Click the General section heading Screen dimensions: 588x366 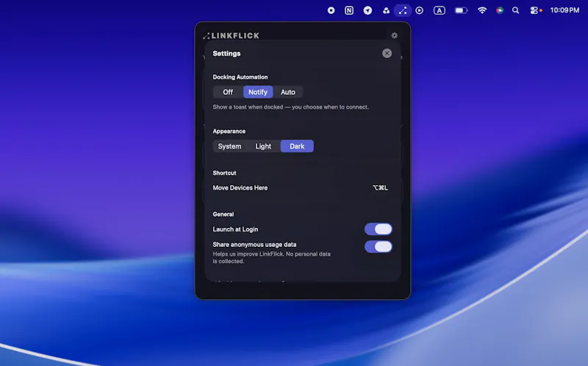coord(223,214)
